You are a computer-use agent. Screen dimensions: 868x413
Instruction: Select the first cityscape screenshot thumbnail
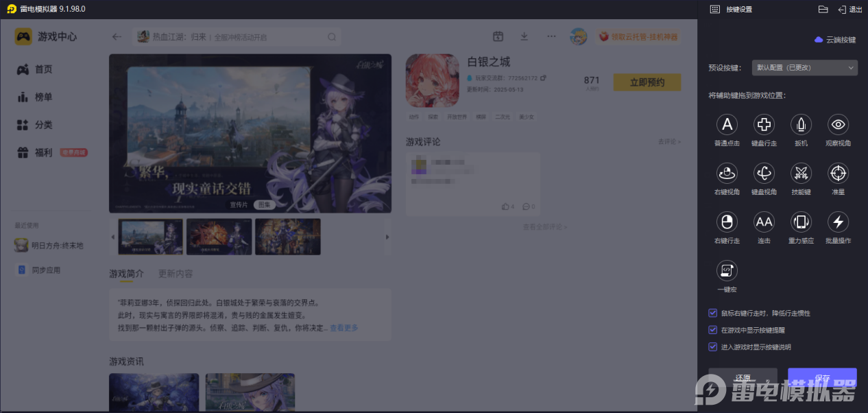coord(150,237)
